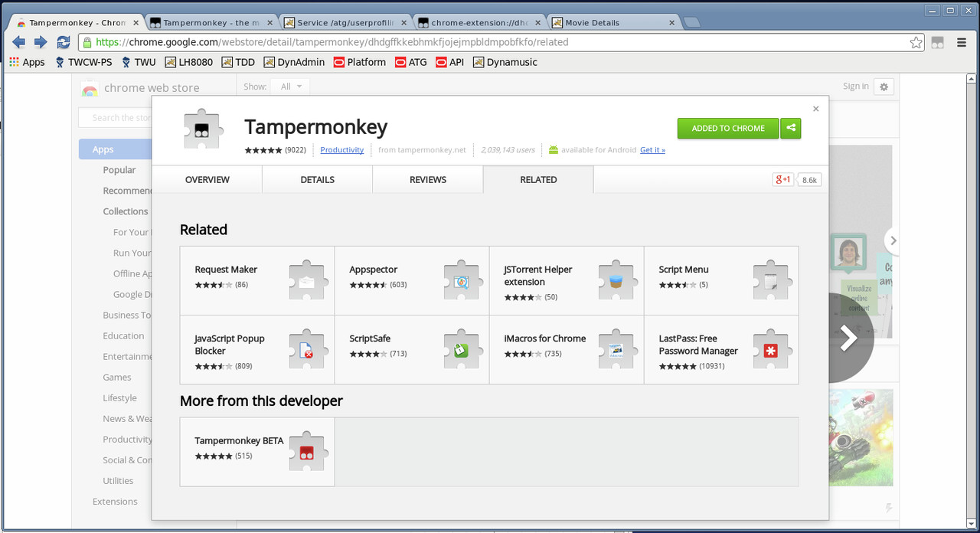980x533 pixels.
Task: Select Collections in the sidebar
Action: (x=126, y=211)
